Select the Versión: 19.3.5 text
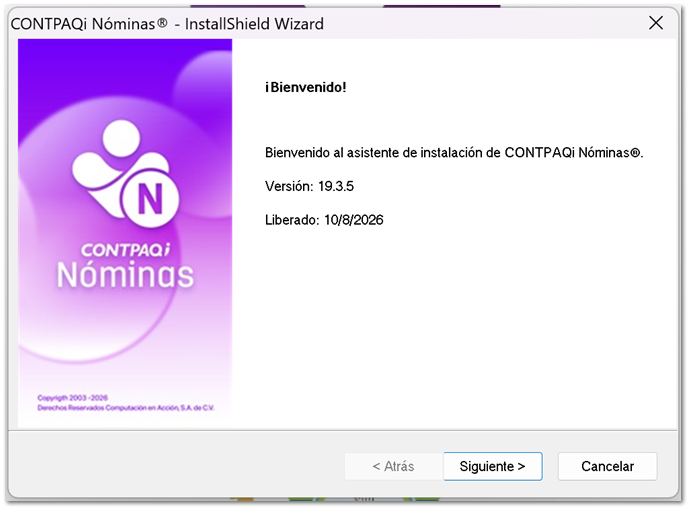This screenshot has height=510, width=690. coord(309,186)
